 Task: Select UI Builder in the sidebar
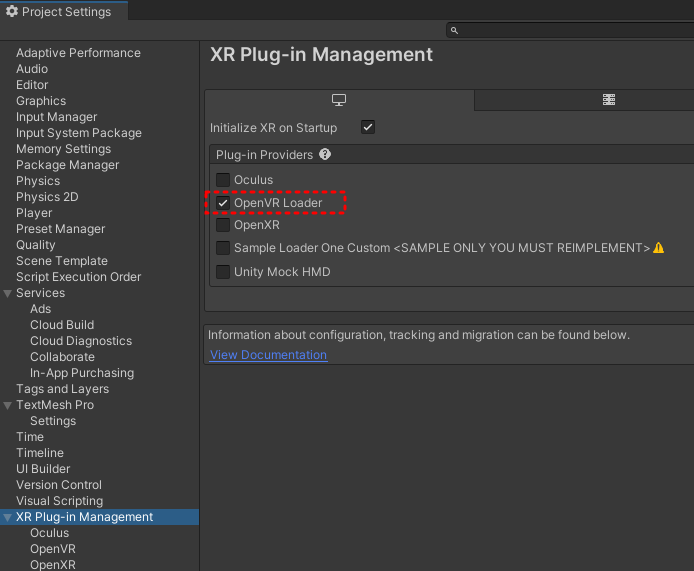click(x=43, y=469)
